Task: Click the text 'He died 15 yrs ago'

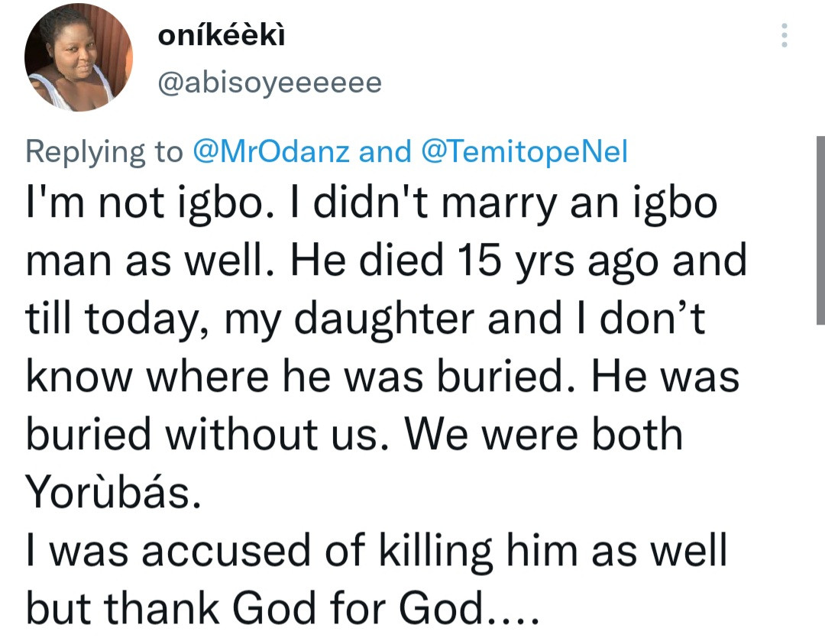Action: point(474,261)
